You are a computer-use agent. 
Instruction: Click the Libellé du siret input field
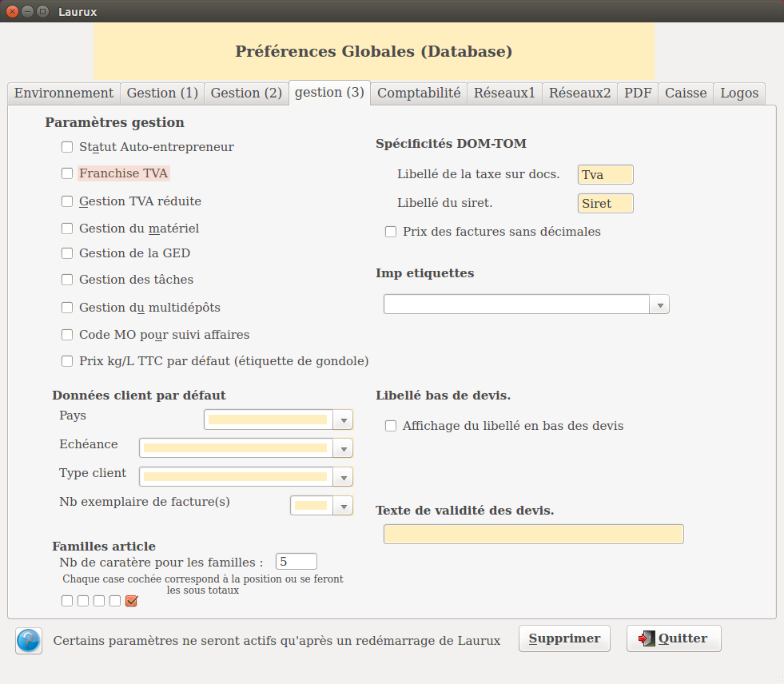coord(606,204)
